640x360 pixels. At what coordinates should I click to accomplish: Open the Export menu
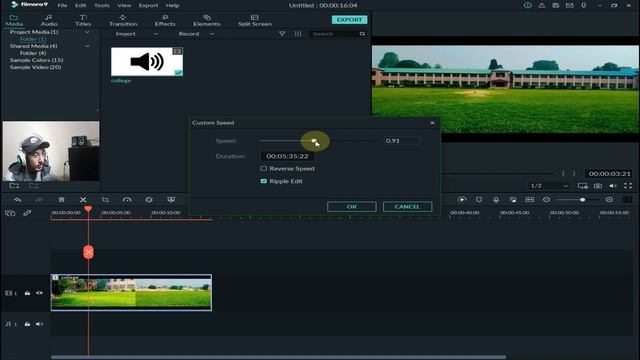(x=148, y=5)
